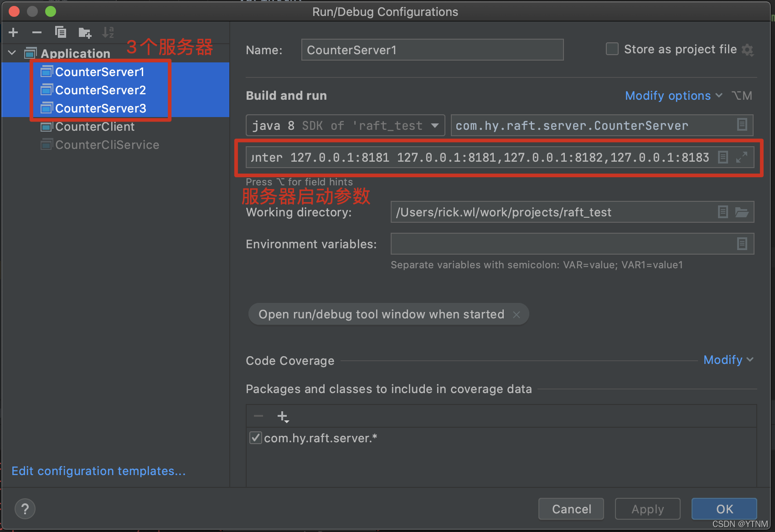Copy the CounterServer1 configuration
The width and height of the screenshot is (775, 532).
(60, 32)
